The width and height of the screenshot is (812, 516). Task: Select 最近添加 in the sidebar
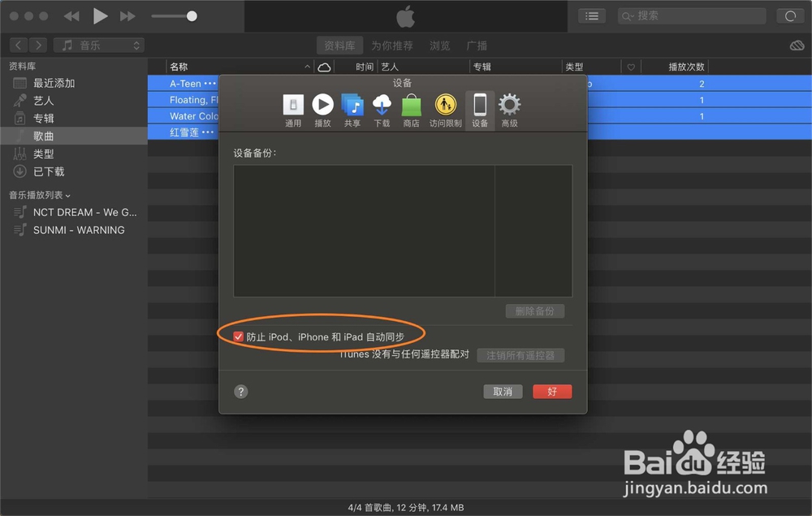[x=74, y=83]
